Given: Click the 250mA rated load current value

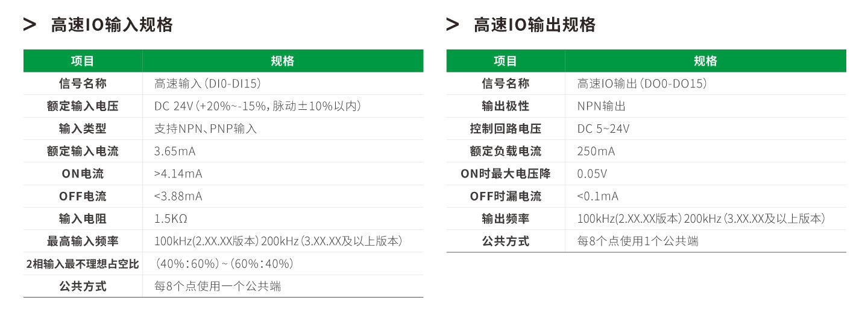Looking at the screenshot, I should [596, 151].
